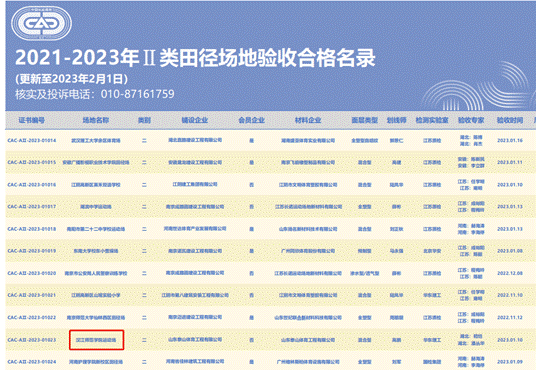Click certificate number CAC-AII-2023-01017
Image resolution: width=536 pixels, height=370 pixels.
coord(32,207)
